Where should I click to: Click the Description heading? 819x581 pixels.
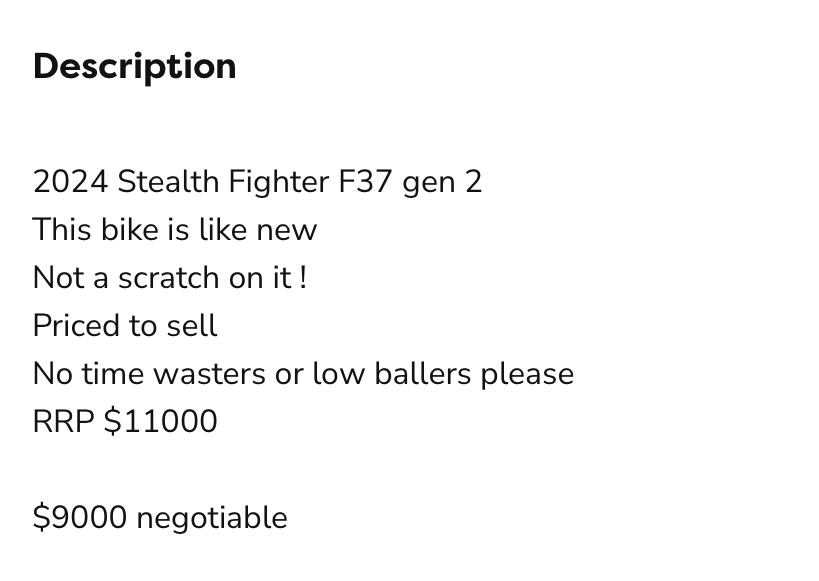(134, 67)
